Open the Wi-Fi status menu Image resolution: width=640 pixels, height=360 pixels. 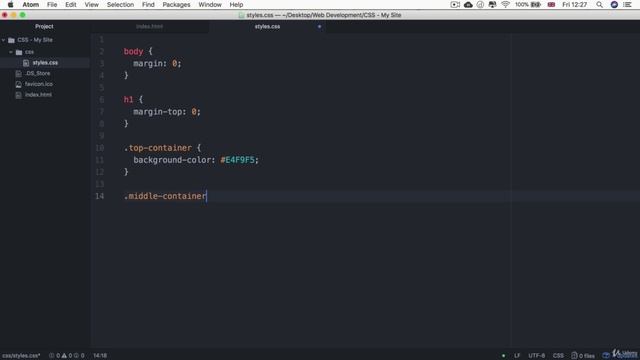[x=505, y=4]
